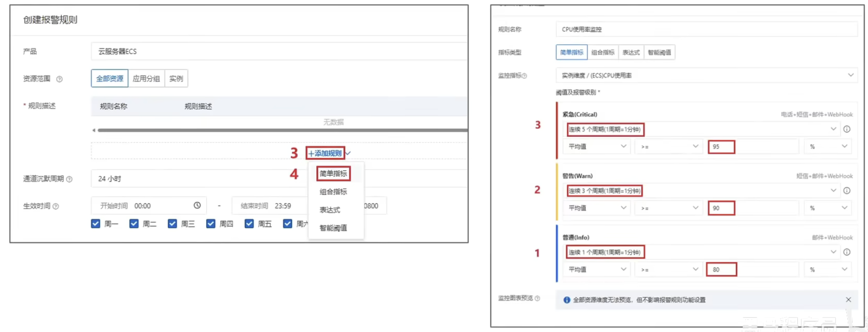Click the help icon next to 通道沉默周期
The height and width of the screenshot is (332, 868).
(69, 179)
